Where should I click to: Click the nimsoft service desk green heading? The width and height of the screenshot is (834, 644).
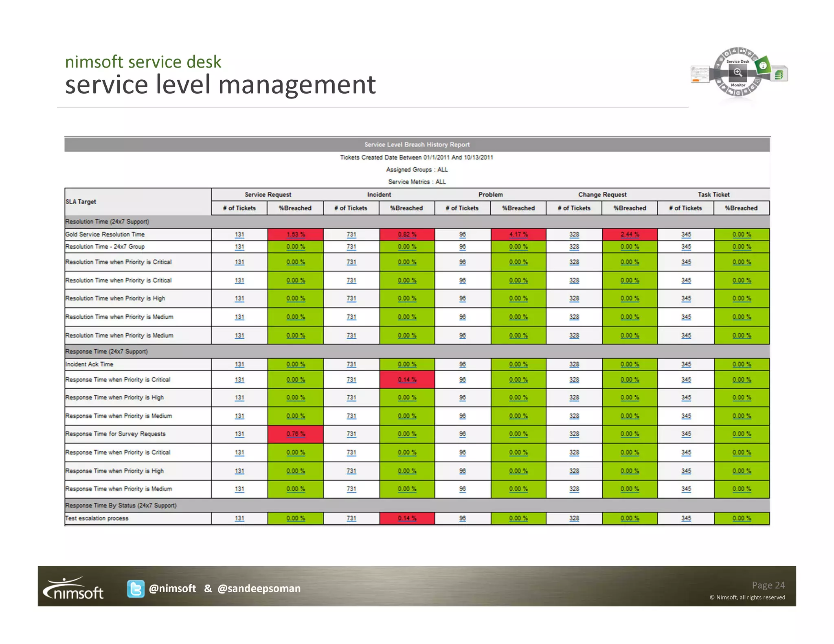tap(143, 61)
